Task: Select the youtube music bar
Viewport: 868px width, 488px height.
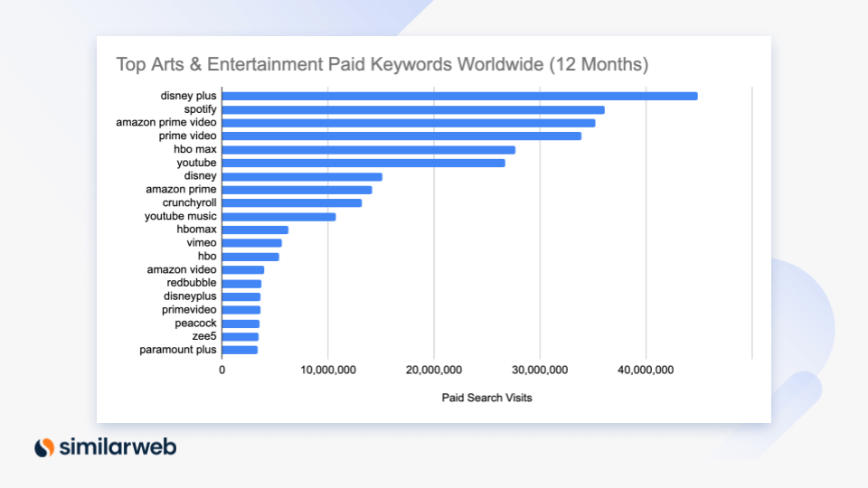Action: pyautogui.click(x=279, y=217)
